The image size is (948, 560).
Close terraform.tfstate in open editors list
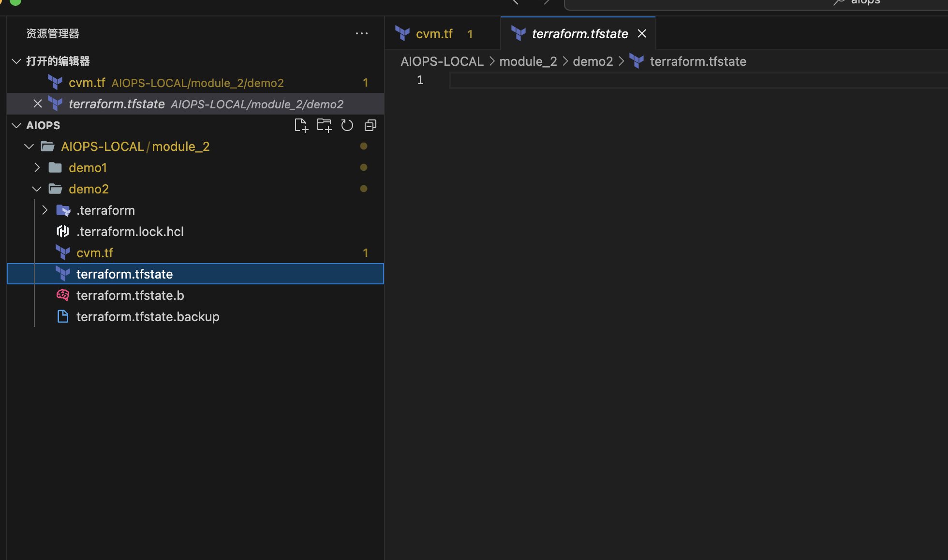(38, 103)
